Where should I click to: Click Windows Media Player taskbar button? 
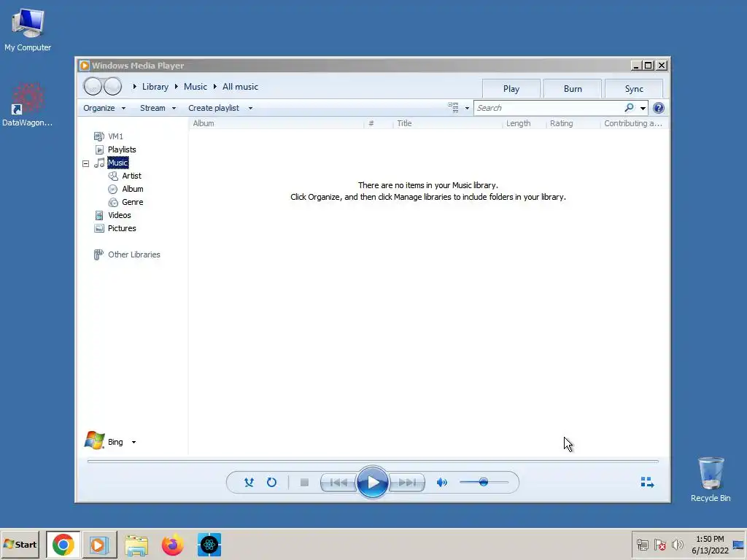100,544
